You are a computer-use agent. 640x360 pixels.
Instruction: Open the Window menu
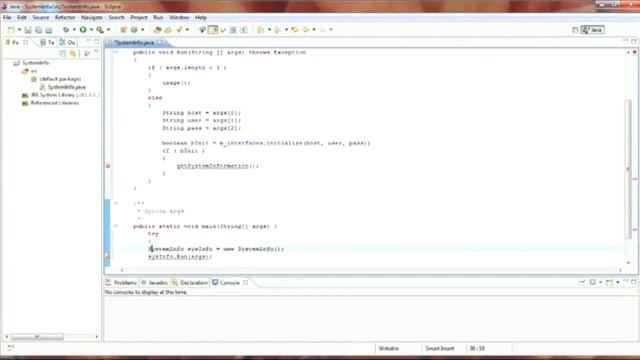click(179, 18)
